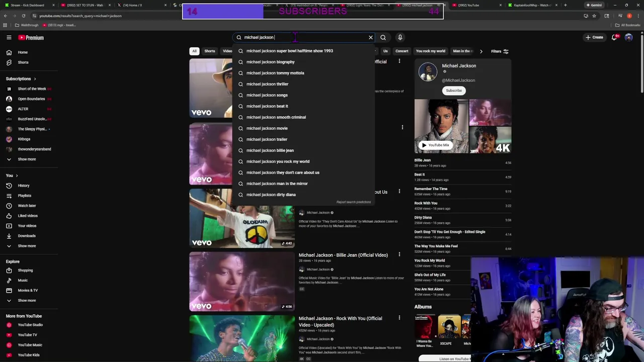Click the browser address bar URL
The image size is (644, 362).
tap(80, 16)
